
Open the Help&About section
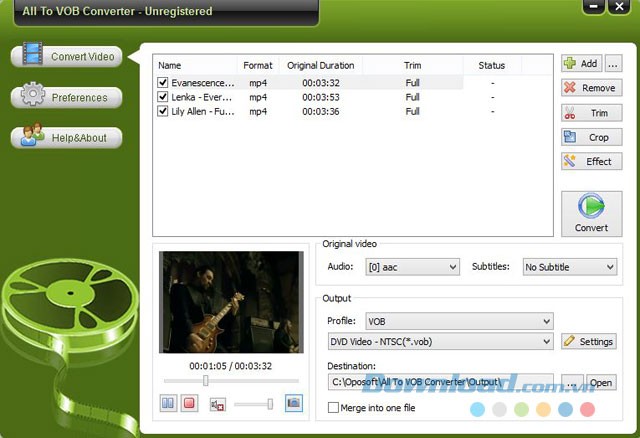66,137
